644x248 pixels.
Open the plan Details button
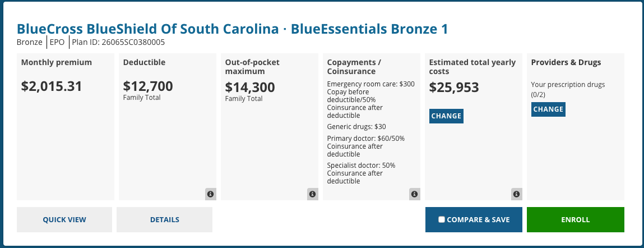165,219
